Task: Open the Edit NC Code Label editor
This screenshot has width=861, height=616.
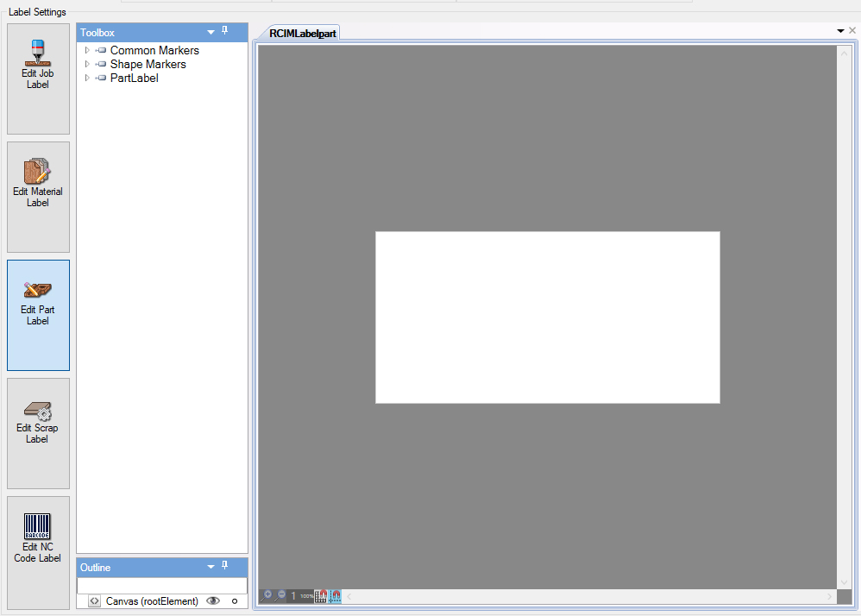Action: pos(38,551)
